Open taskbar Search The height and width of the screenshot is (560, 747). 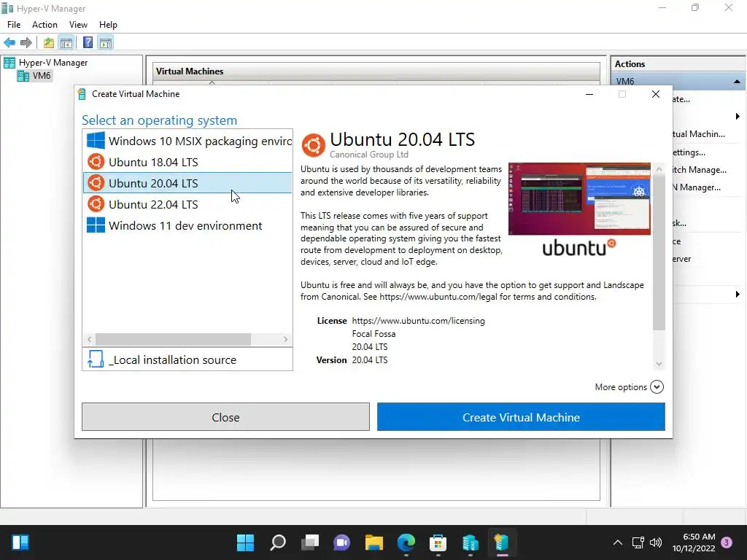(278, 542)
